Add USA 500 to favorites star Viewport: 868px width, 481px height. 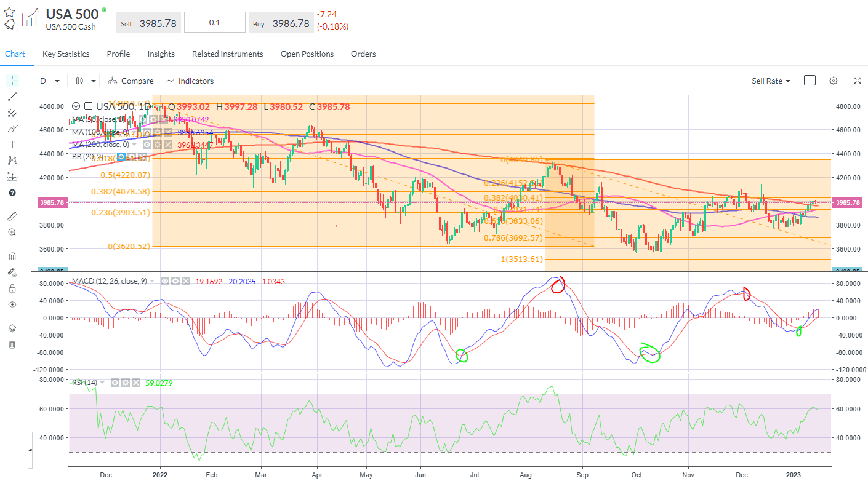(10, 12)
